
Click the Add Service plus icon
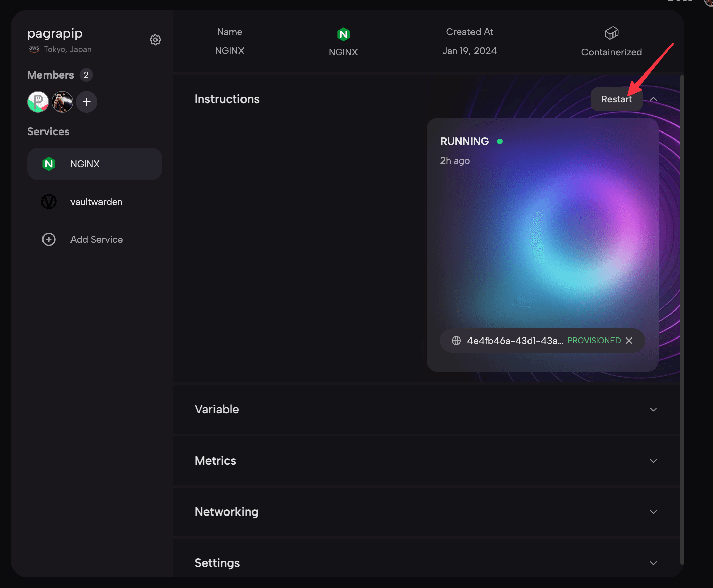point(48,240)
